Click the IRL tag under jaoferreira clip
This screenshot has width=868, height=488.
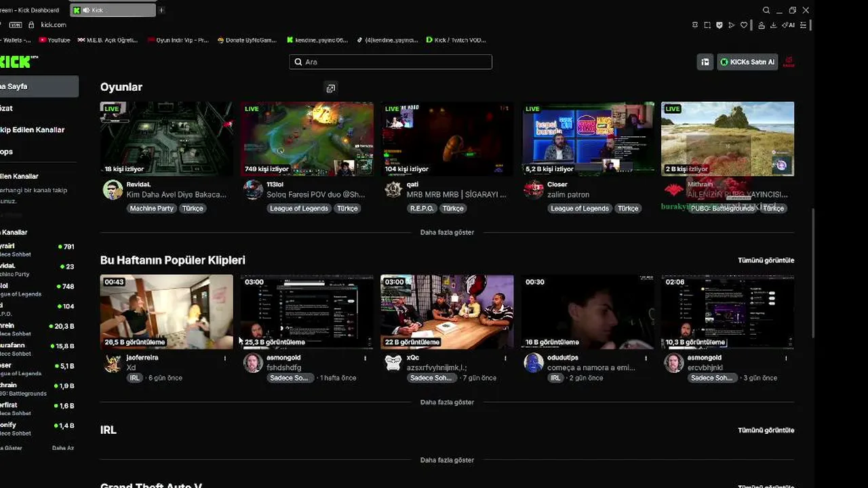135,378
